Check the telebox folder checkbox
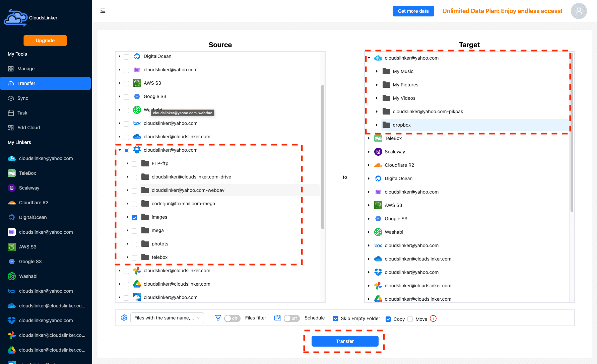 tap(134, 258)
